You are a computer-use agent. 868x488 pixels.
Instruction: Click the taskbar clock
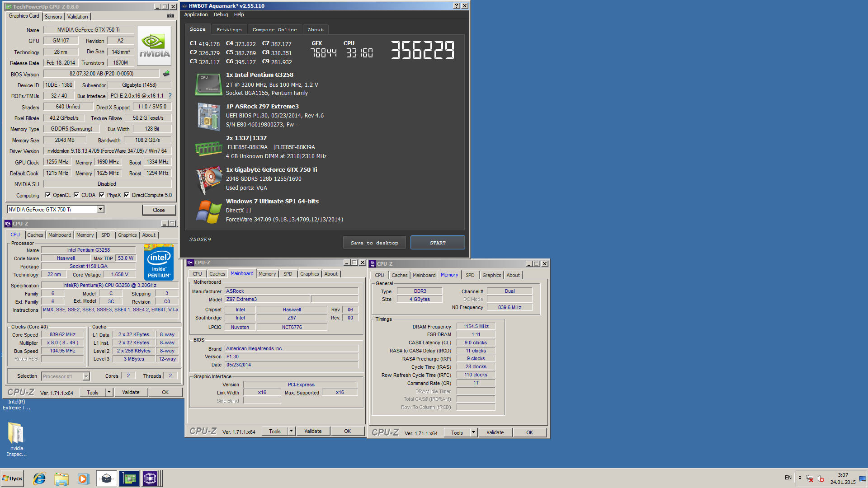tap(843, 479)
